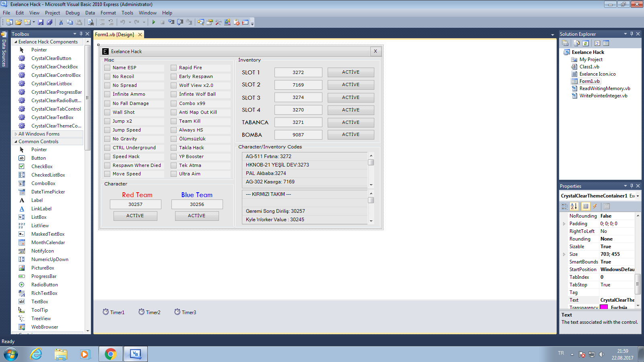Click View Code icon in Solution Explorer
The image size is (644, 362).
(x=597, y=43)
